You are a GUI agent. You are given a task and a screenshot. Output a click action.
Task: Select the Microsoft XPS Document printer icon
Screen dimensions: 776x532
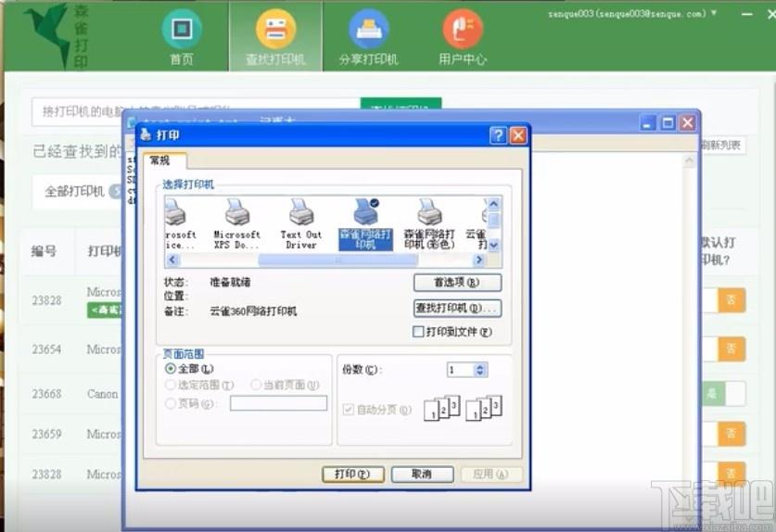tap(236, 223)
